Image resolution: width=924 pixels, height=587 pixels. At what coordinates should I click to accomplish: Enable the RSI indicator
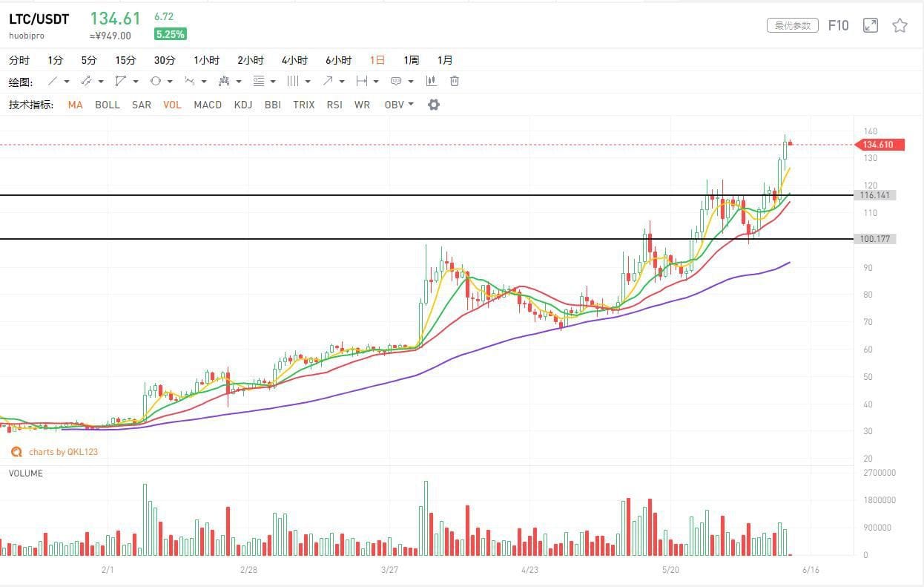click(x=334, y=105)
